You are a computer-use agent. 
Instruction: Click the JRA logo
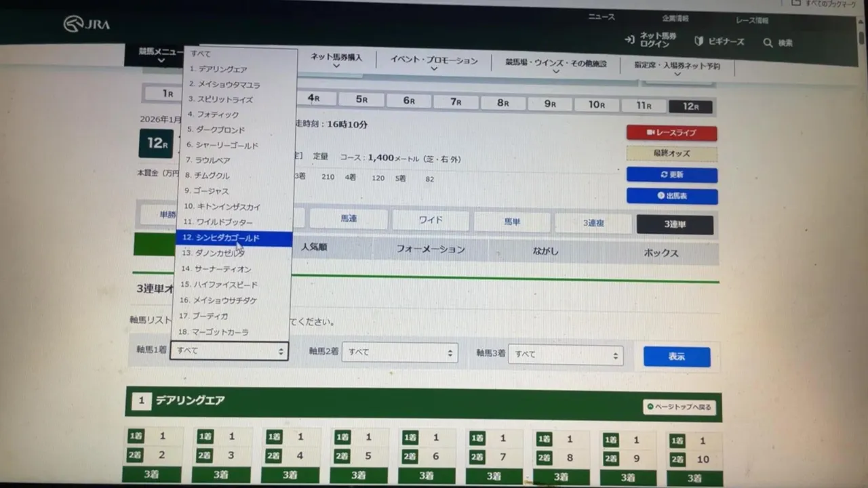coord(86,24)
